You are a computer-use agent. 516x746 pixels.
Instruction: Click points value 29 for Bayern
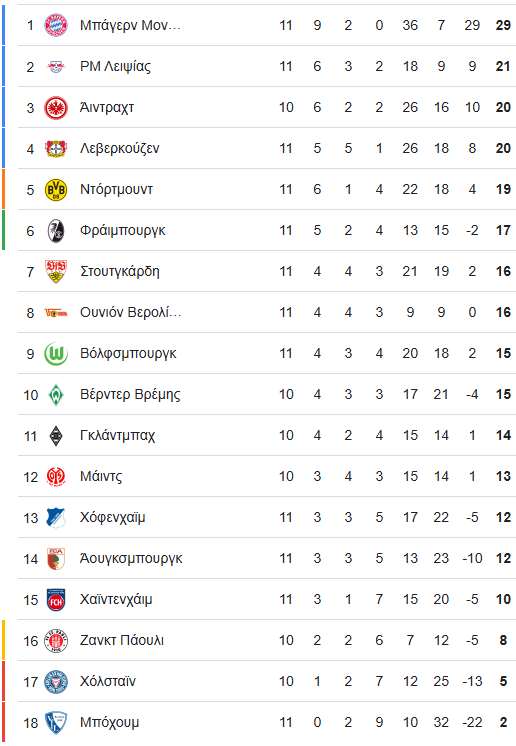coord(503,25)
